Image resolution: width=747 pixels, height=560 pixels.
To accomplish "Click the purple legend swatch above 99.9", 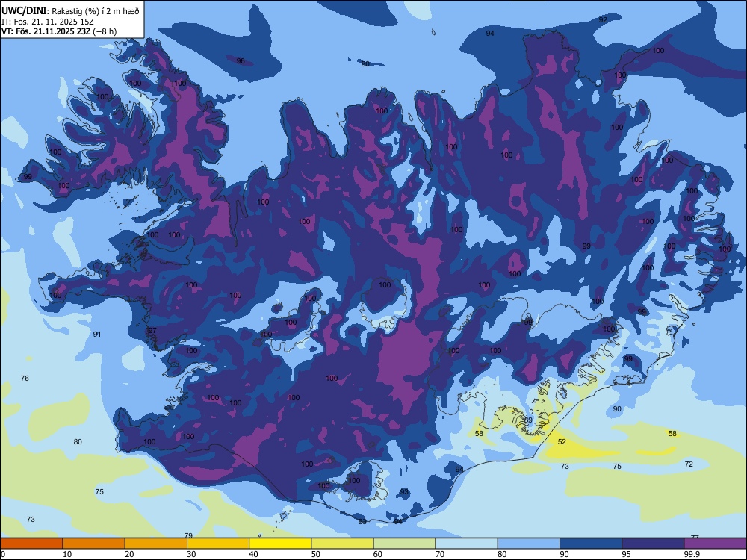I will tap(715, 544).
